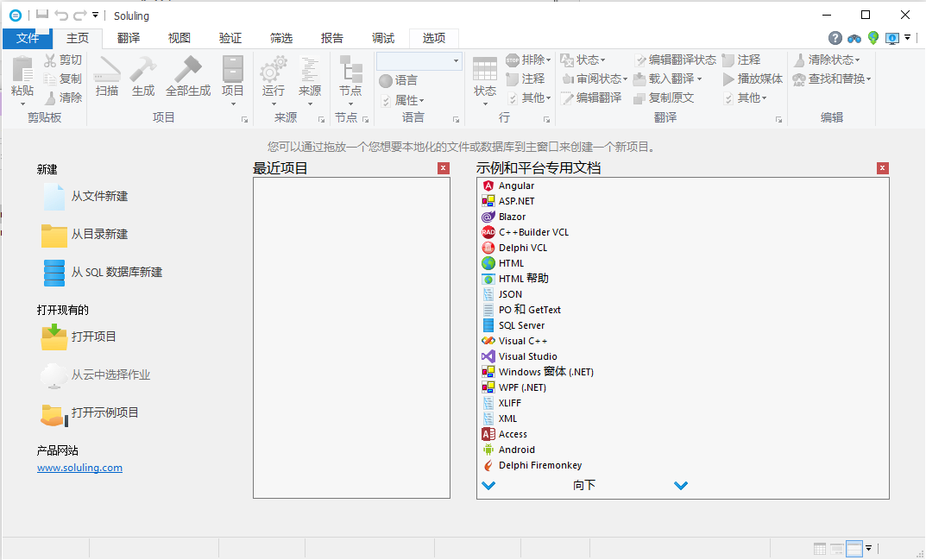Switch to the Translation (翻译) ribbon tab
This screenshot has height=560, width=926.
coord(129,38)
